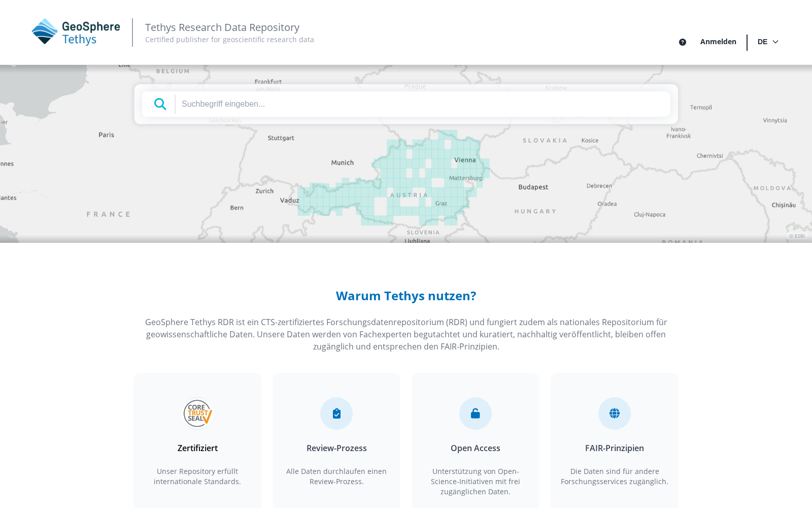The width and height of the screenshot is (812, 508).
Task: Click the Anmelden login link
Action: pyautogui.click(x=718, y=42)
